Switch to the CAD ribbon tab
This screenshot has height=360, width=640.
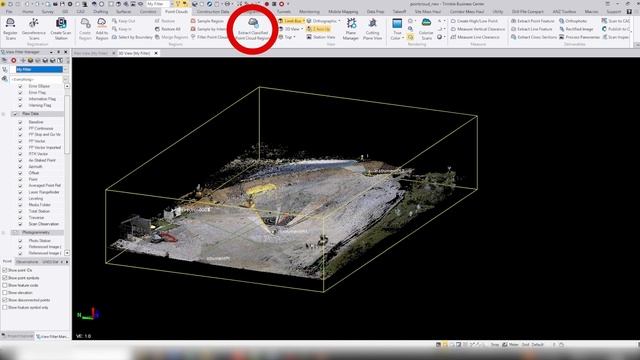(x=80, y=12)
